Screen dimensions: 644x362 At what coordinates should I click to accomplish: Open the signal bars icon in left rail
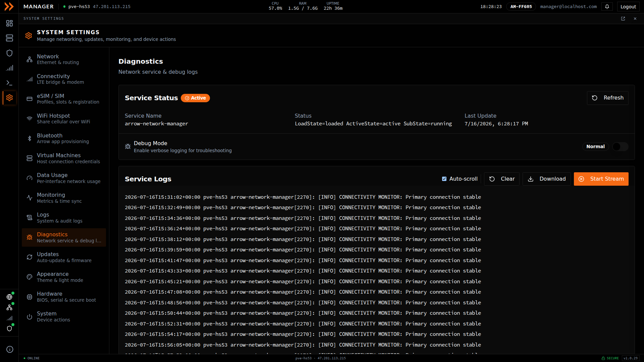click(x=9, y=68)
